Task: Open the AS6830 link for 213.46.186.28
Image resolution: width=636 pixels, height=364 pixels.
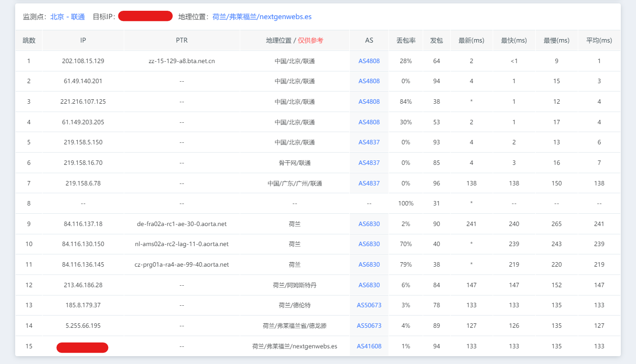Action: [x=369, y=285]
